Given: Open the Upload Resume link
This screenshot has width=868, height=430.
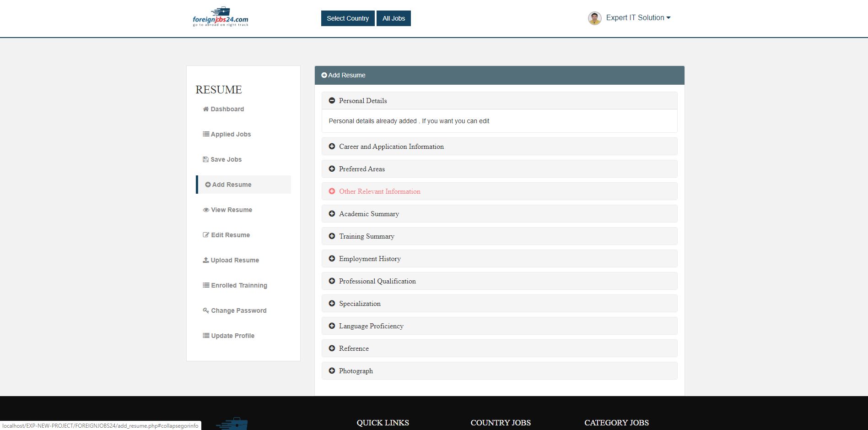Looking at the screenshot, I should pos(231,260).
